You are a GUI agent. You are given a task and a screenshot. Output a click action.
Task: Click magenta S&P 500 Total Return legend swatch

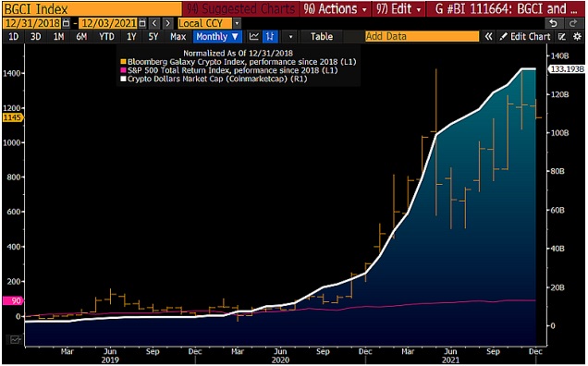tap(123, 70)
